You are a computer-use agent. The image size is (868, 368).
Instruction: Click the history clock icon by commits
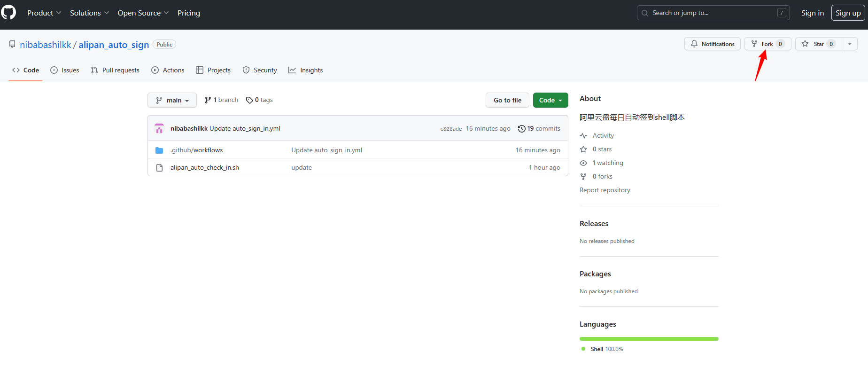(521, 129)
